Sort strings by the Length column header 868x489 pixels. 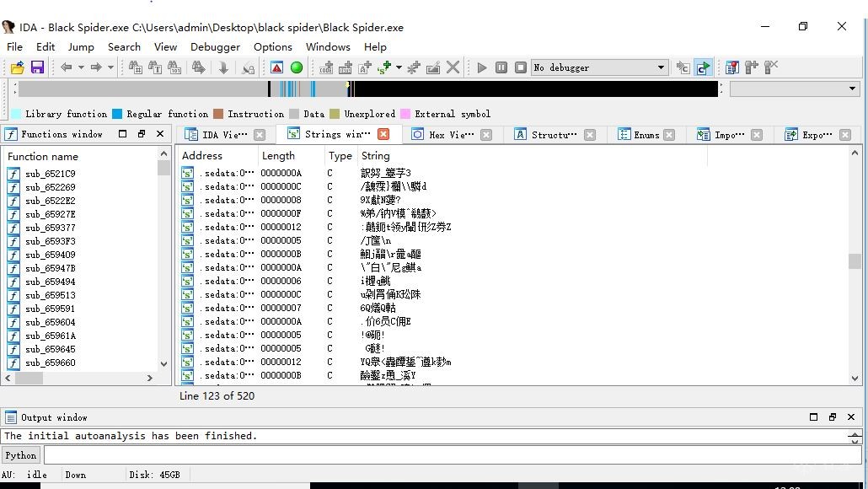(x=278, y=156)
